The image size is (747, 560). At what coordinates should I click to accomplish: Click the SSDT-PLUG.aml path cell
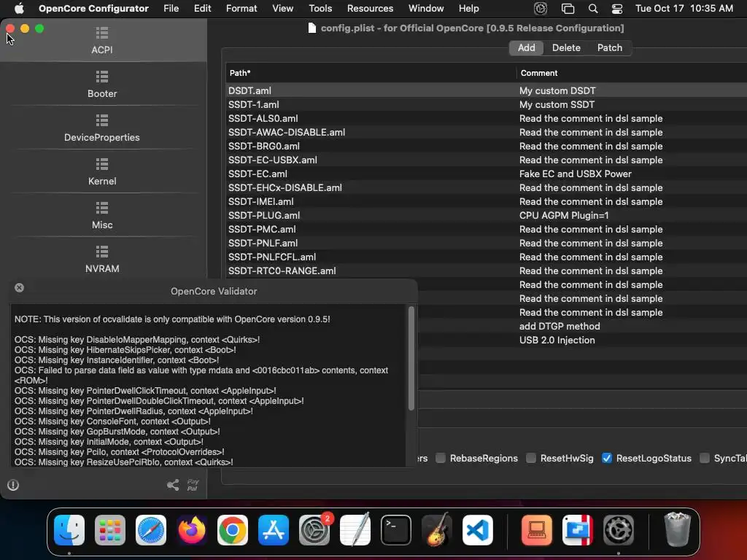[x=264, y=215]
